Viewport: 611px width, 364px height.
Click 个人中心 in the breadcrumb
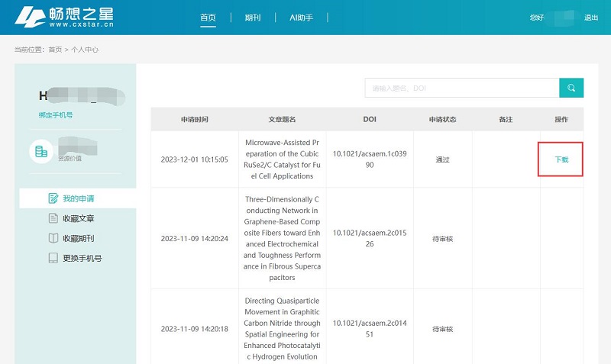pyautogui.click(x=85, y=50)
